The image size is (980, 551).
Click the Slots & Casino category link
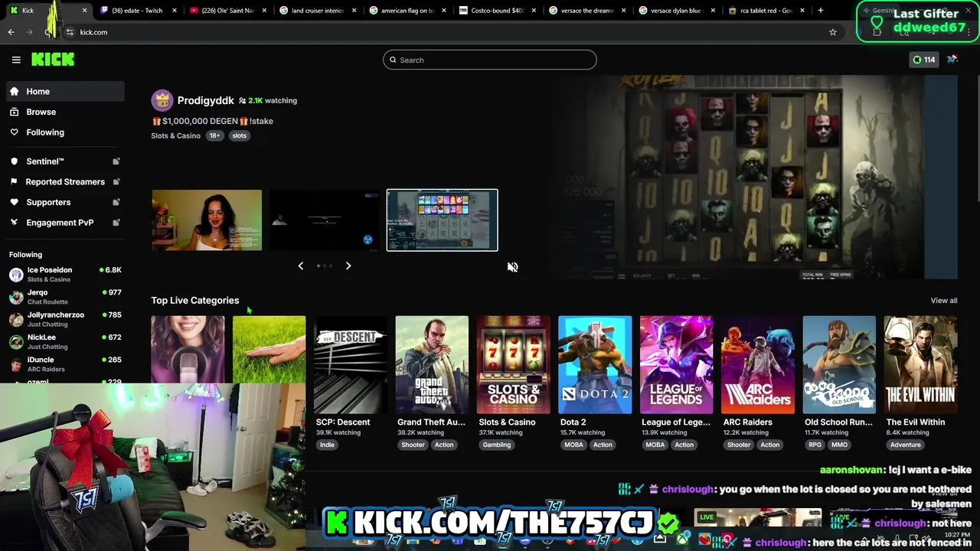[x=175, y=135]
